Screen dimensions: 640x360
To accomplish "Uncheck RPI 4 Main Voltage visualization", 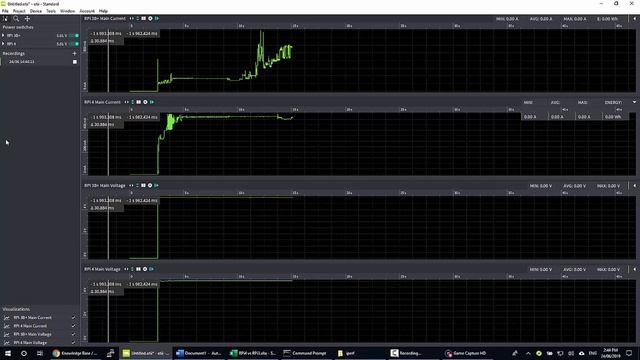I will [73, 342].
